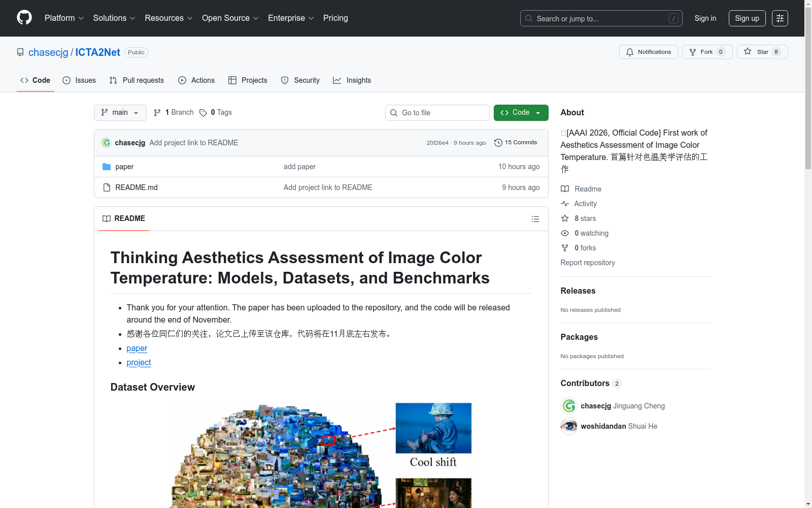This screenshot has height=508, width=812.
Task: Click the README tab header
Action: pyautogui.click(x=124, y=218)
